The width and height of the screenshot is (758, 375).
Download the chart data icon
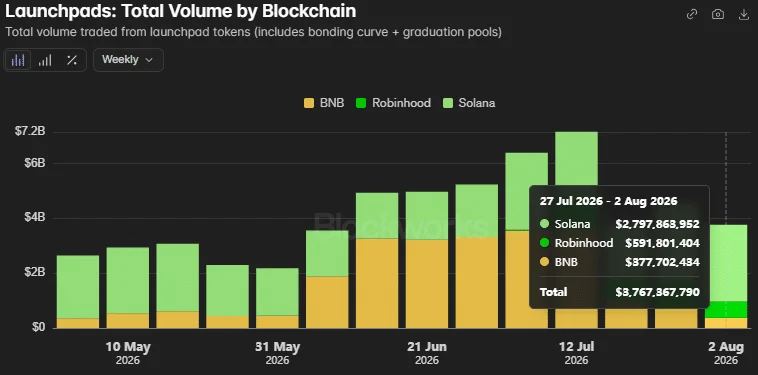[x=744, y=14]
